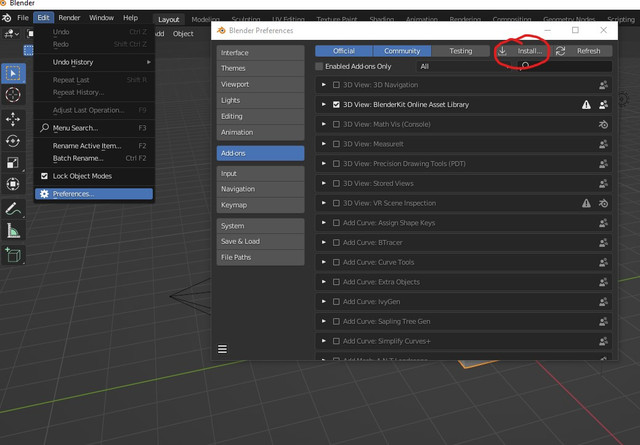The height and width of the screenshot is (445, 640).
Task: Activate the Annotate pencil tool
Action: pos(13,209)
